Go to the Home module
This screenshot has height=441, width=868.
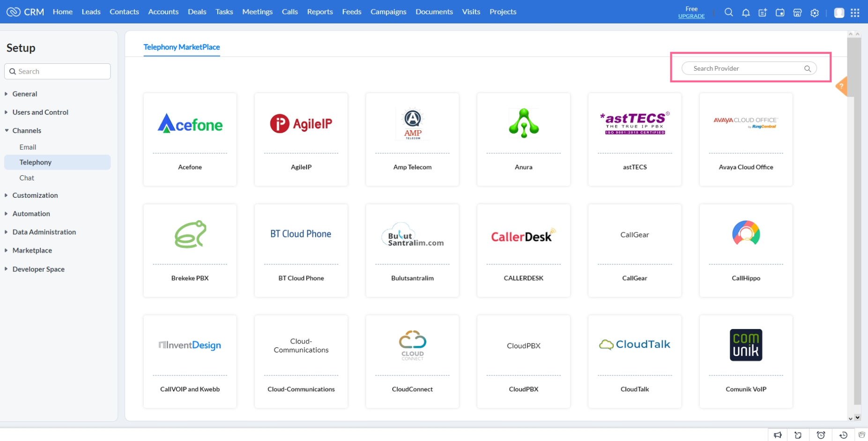tap(63, 12)
